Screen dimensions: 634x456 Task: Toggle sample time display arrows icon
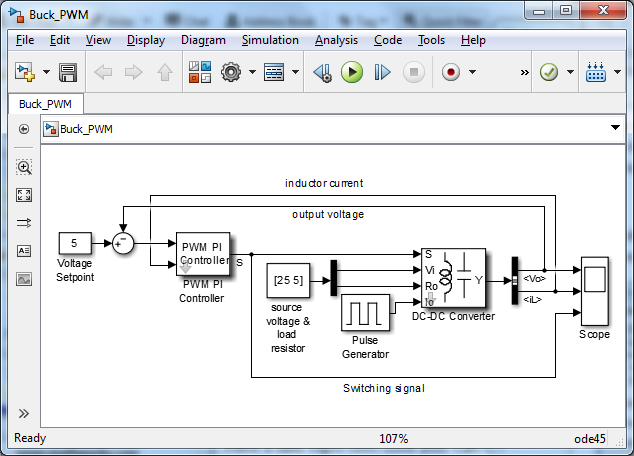pyautogui.click(x=24, y=223)
